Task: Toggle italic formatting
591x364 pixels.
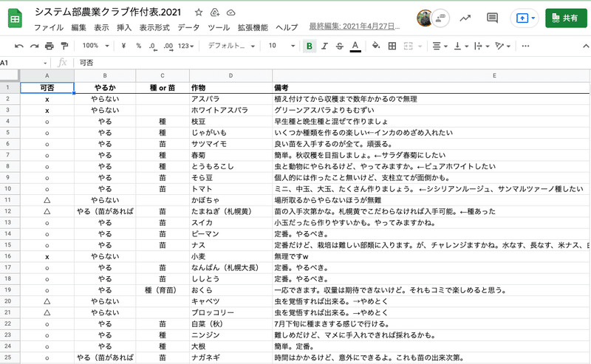Action: click(x=324, y=46)
